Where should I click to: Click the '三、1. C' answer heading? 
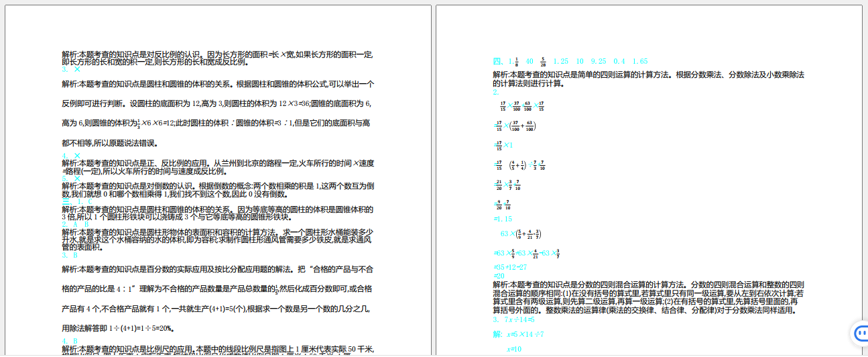click(x=78, y=201)
